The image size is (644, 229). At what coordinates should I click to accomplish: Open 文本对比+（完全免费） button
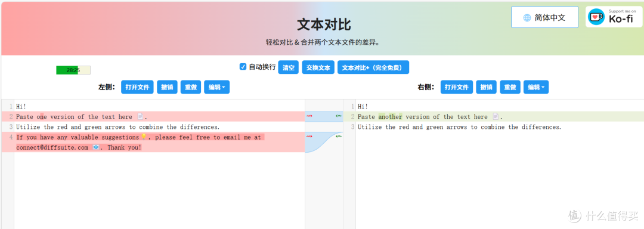coord(373,68)
